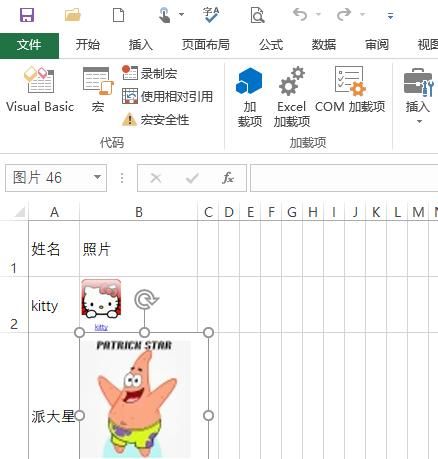Open Customize Quick Access Toolbar menu
Screen dimensions: 438x459
point(390,15)
